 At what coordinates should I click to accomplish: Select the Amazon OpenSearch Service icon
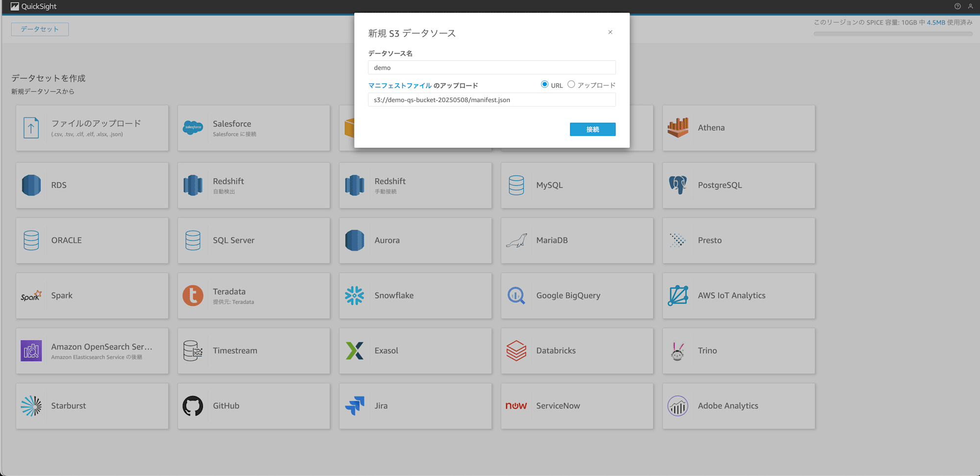click(31, 351)
